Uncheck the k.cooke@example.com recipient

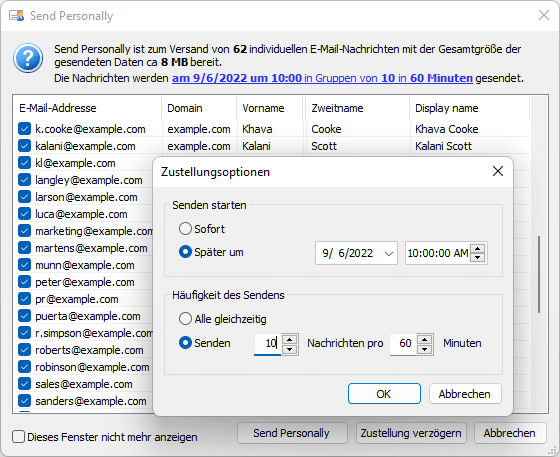pyautogui.click(x=24, y=129)
